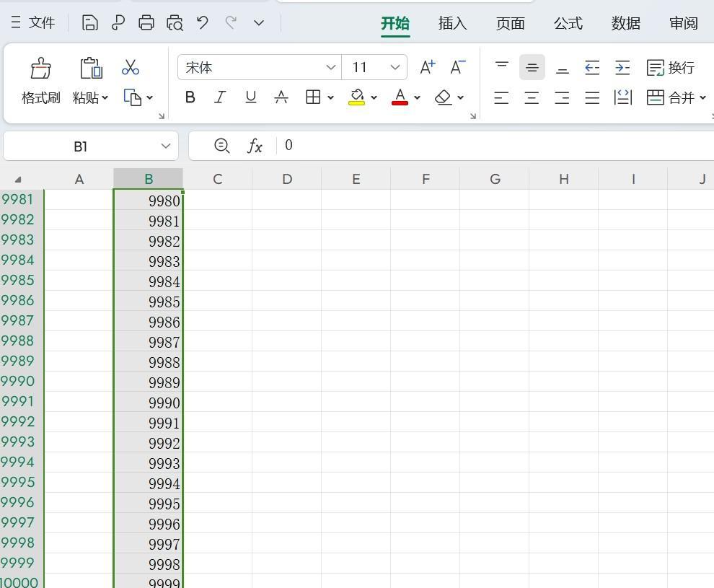Justify text alignment icon

(x=592, y=97)
